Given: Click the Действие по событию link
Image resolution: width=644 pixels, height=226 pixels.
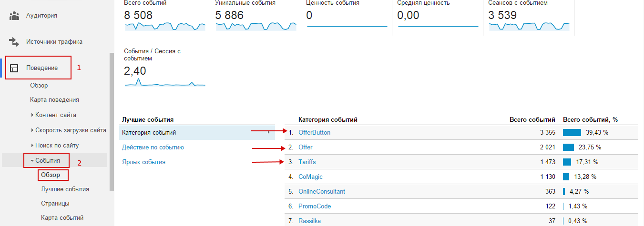Looking at the screenshot, I should click(x=153, y=147).
